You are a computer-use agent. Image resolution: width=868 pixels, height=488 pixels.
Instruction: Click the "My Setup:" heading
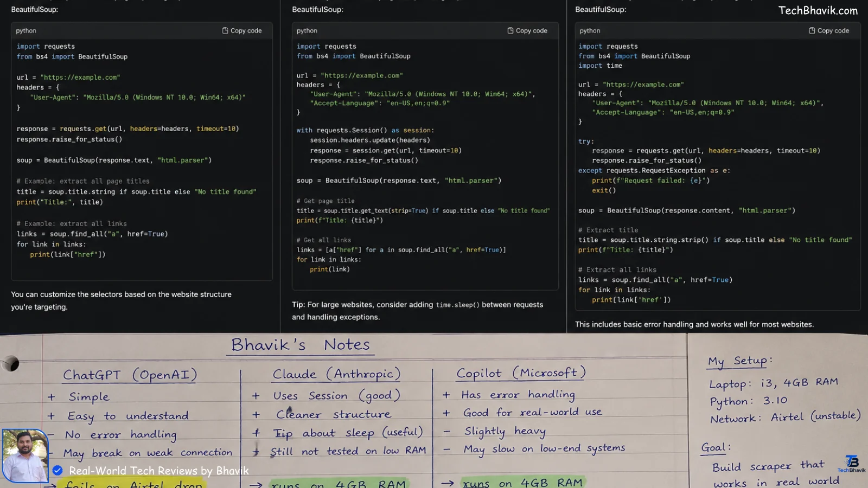pyautogui.click(x=740, y=361)
